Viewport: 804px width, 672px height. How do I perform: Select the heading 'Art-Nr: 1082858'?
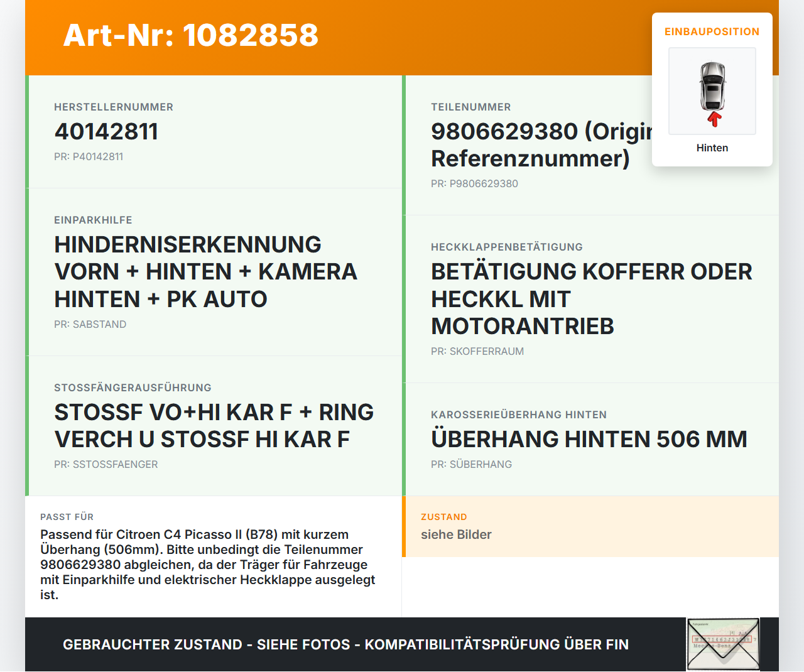pos(191,35)
